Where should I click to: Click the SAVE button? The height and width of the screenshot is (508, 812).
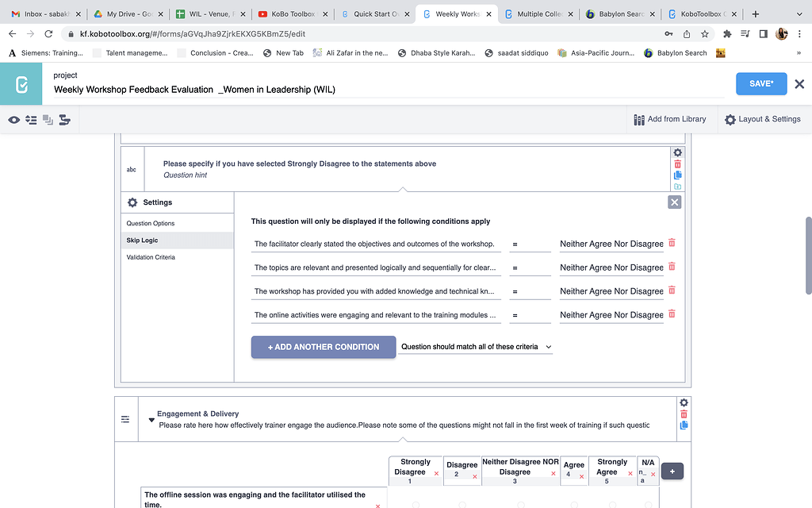(x=760, y=83)
